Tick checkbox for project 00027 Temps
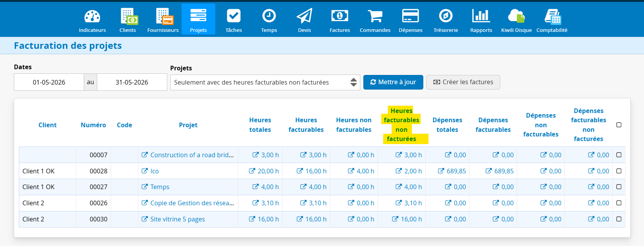 click(x=619, y=187)
